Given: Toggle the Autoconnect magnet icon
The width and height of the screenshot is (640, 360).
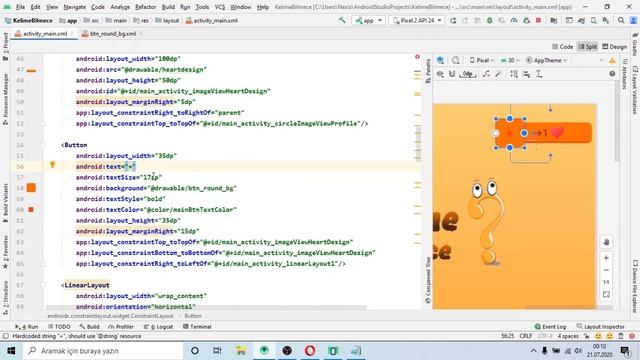Looking at the screenshot, I should tap(452, 74).
